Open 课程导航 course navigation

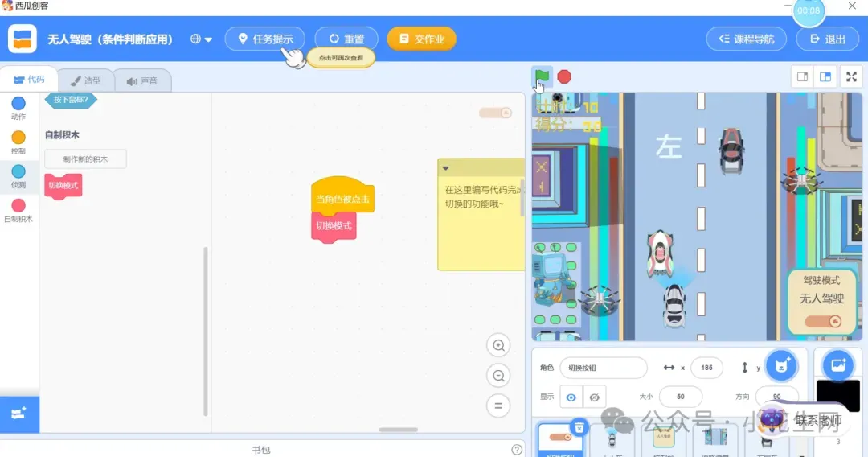(746, 39)
